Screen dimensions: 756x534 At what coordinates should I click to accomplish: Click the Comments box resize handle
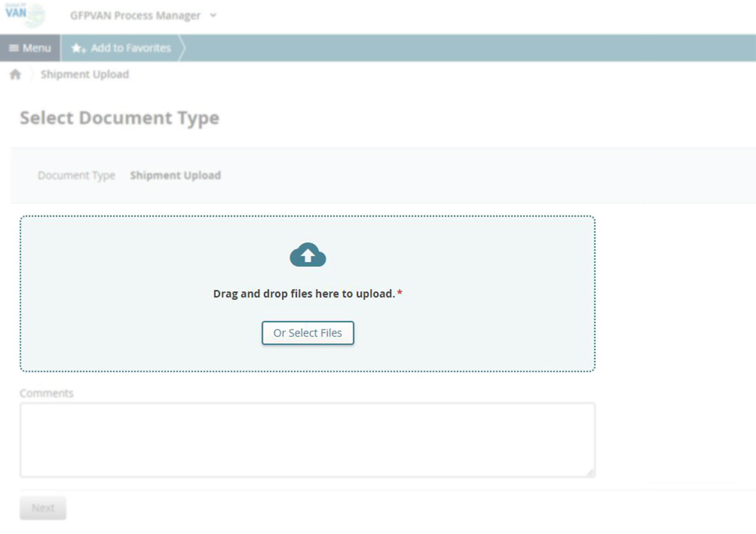[590, 473]
